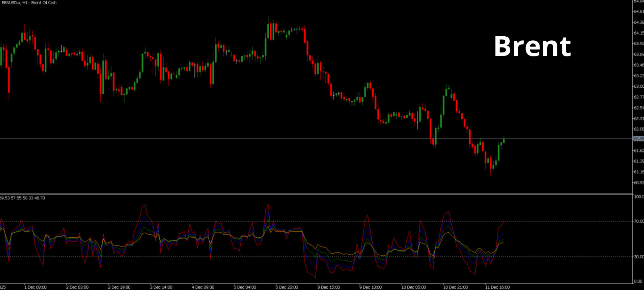Click the 62.54 price axis label
Screen dimensions: 644x290
[x=639, y=108]
